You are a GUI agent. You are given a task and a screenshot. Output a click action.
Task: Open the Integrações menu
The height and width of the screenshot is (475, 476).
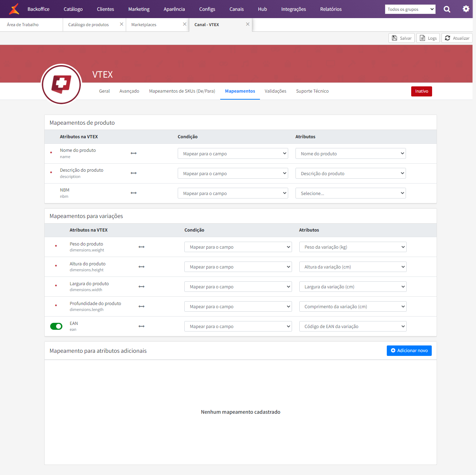coord(293,9)
